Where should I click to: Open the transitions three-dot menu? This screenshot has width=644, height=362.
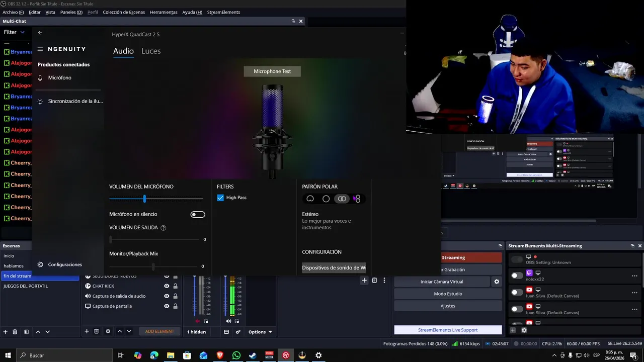pyautogui.click(x=384, y=280)
